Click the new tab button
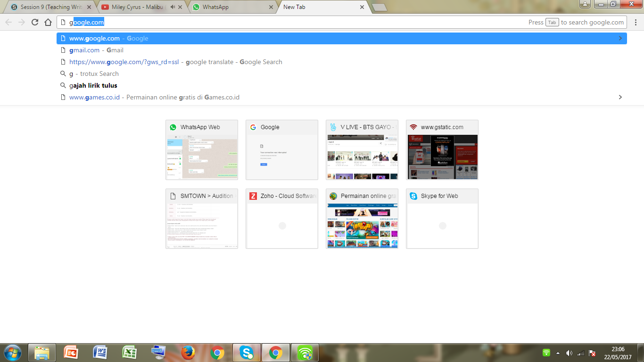This screenshot has width=644, height=362. click(x=379, y=7)
